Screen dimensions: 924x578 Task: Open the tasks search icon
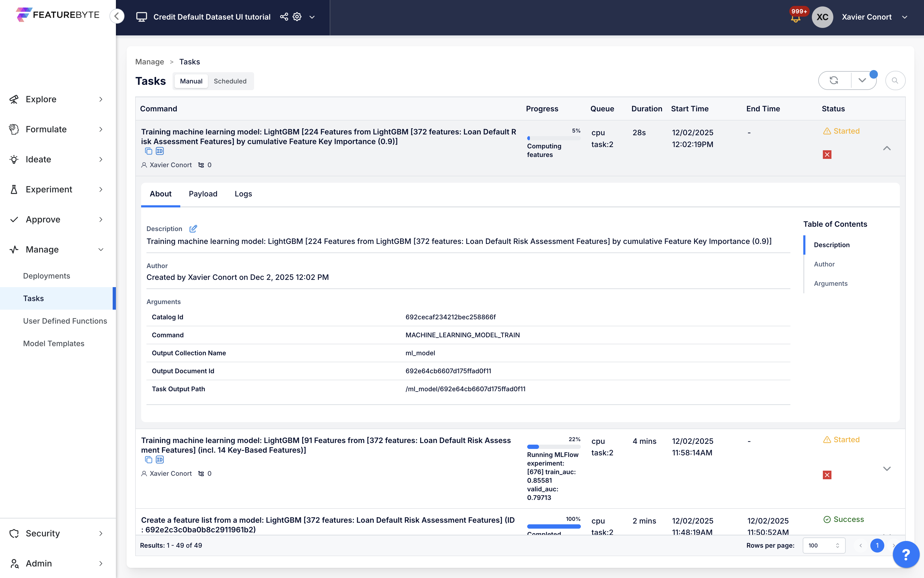895,80
